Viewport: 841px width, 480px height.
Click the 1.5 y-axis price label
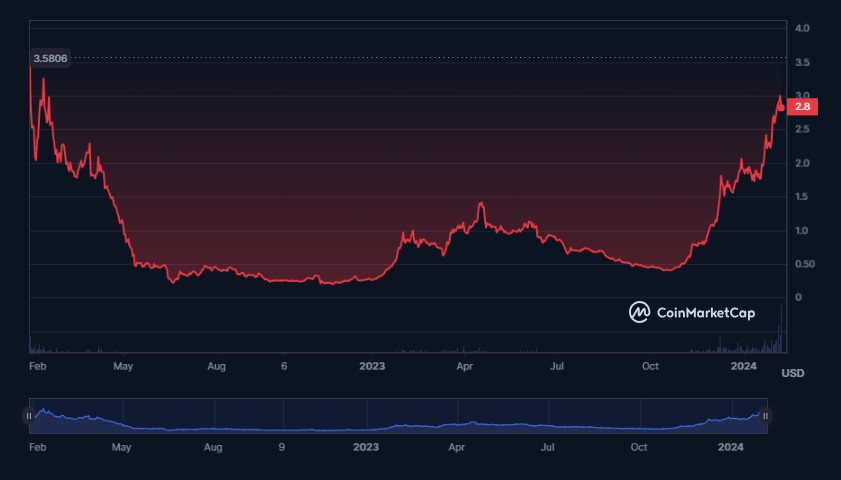click(x=802, y=197)
